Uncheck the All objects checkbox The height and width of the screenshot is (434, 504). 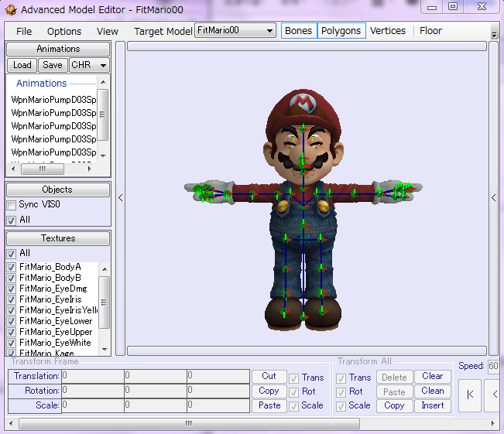point(12,220)
